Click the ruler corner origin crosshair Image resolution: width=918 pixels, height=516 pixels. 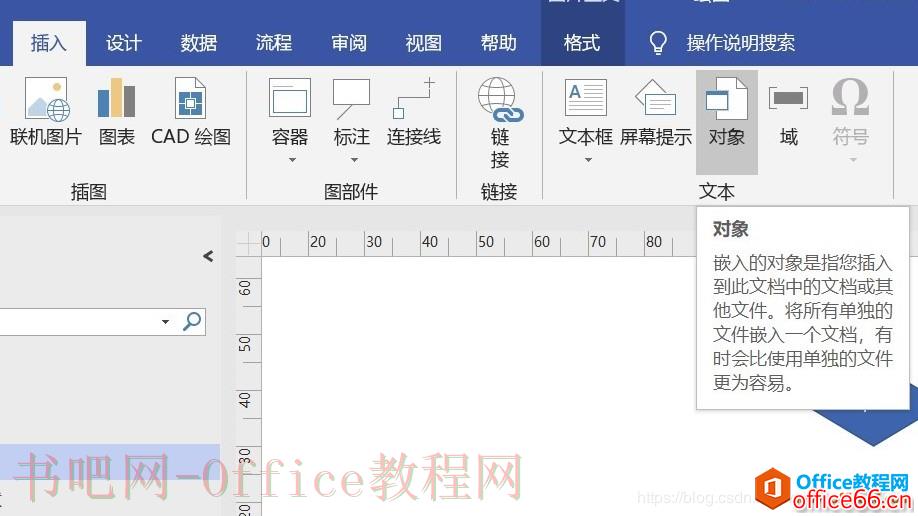coord(249,243)
